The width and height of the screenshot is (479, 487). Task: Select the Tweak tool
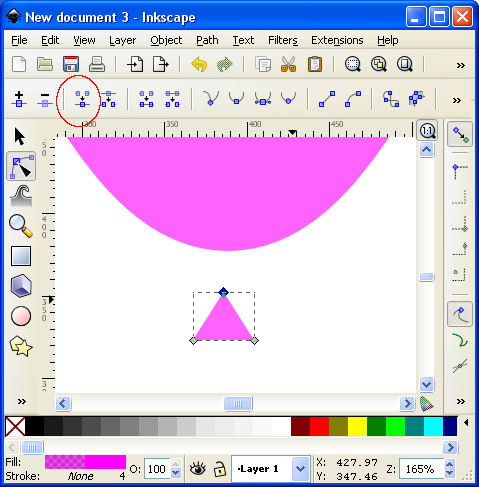pos(21,196)
